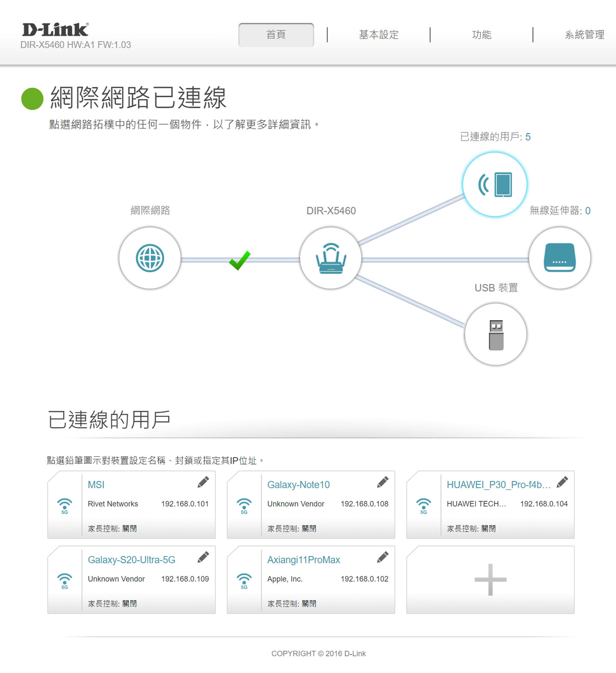Screen dimensions: 616x673
Task: Click the green connection checkmark
Action: [240, 260]
